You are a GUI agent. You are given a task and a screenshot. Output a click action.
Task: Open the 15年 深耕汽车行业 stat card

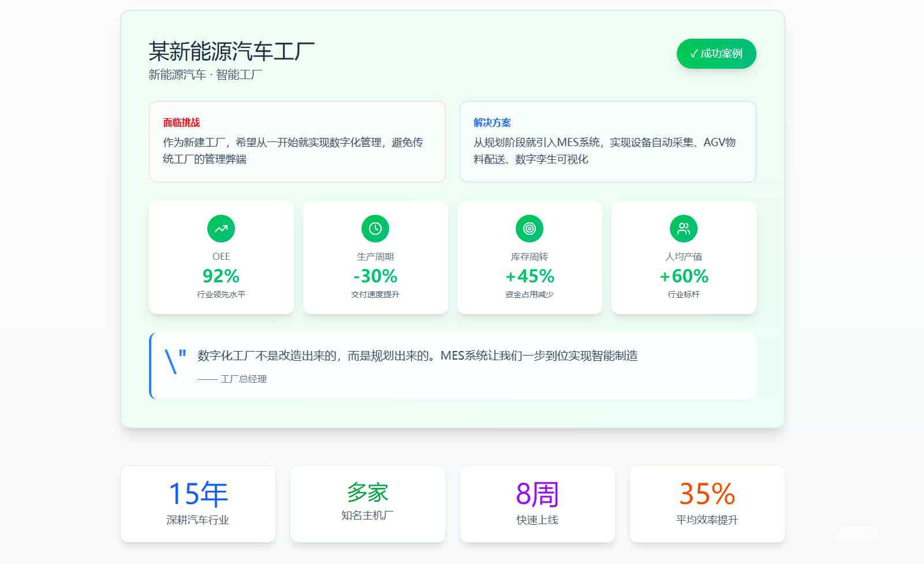coord(198,504)
